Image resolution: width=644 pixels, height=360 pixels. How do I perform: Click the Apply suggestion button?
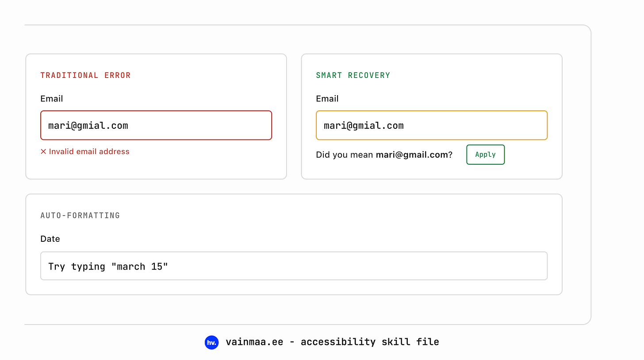pyautogui.click(x=485, y=155)
